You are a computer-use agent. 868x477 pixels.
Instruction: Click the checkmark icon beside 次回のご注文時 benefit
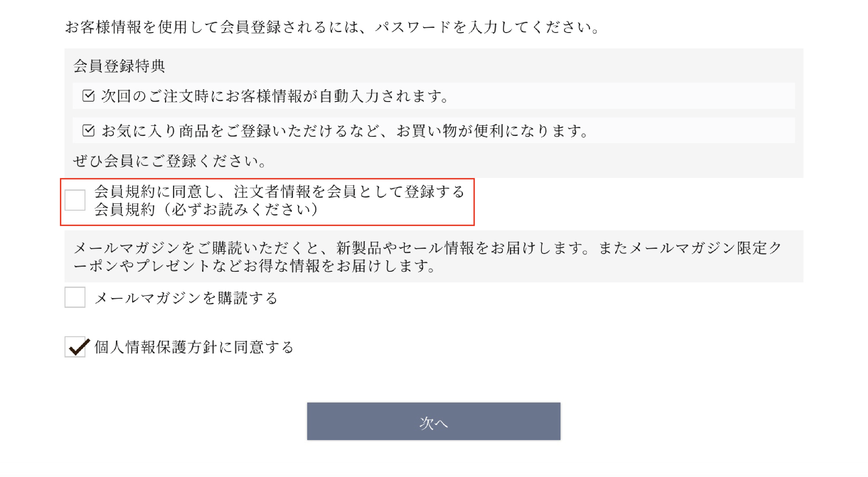coord(88,96)
